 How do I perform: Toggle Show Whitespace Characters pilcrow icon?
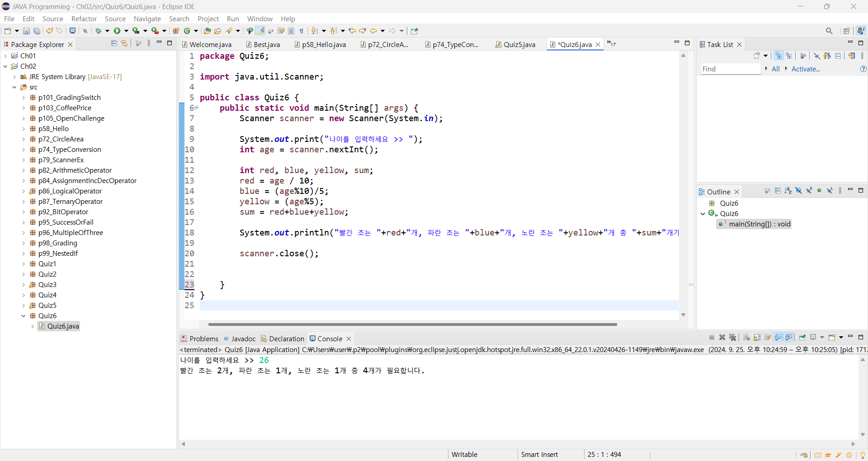point(302,31)
